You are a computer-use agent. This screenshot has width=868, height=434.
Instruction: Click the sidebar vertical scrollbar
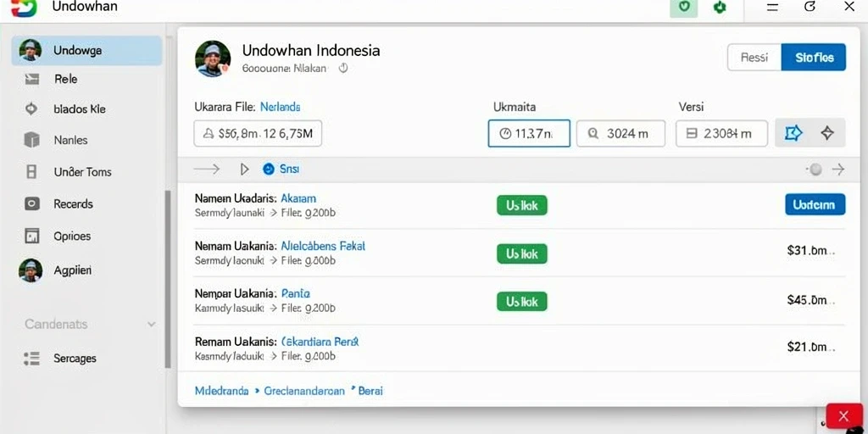click(x=168, y=280)
